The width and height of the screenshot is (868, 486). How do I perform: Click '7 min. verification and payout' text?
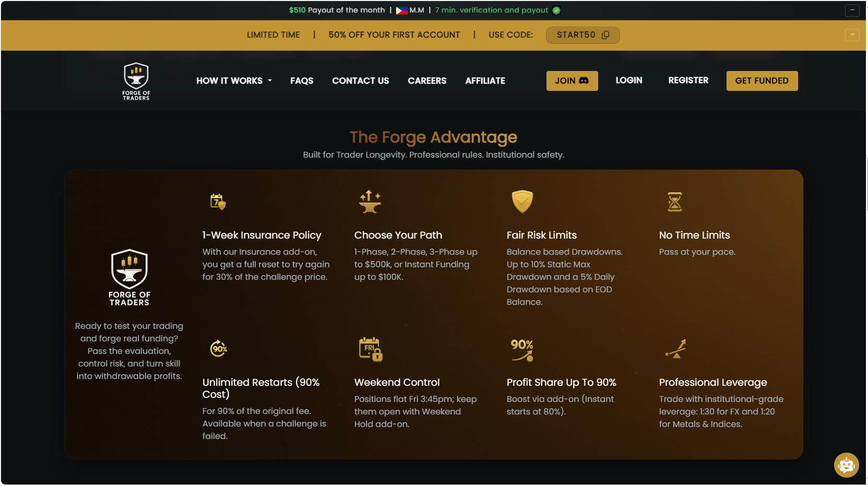pyautogui.click(x=492, y=10)
